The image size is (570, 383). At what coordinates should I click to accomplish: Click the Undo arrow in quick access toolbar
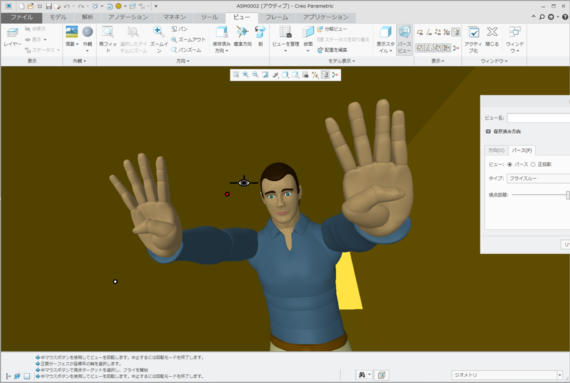[x=67, y=6]
